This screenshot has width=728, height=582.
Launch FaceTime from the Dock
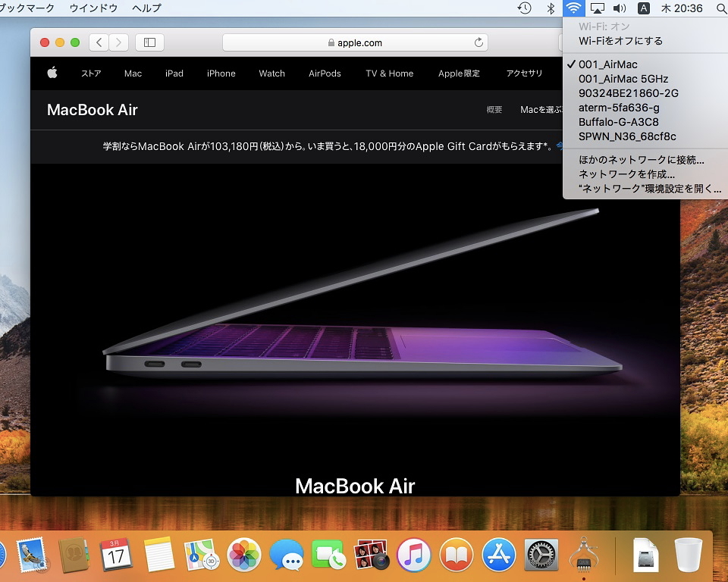click(328, 555)
